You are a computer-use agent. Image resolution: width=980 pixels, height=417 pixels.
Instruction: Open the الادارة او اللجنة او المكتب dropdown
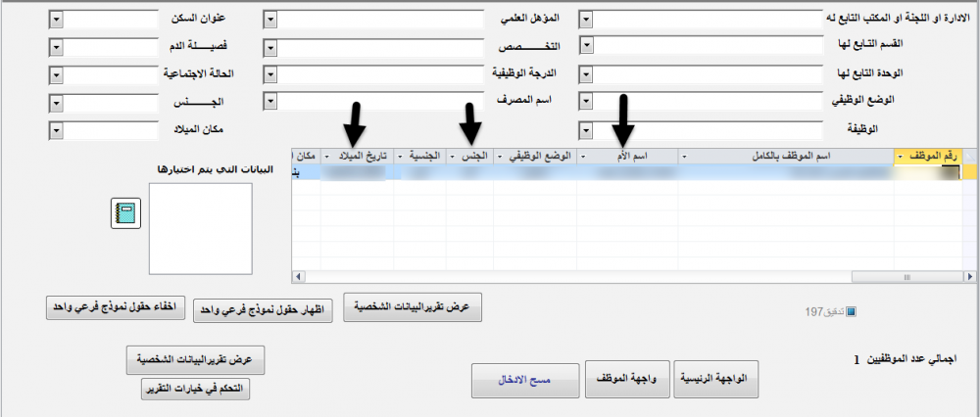[x=586, y=20]
